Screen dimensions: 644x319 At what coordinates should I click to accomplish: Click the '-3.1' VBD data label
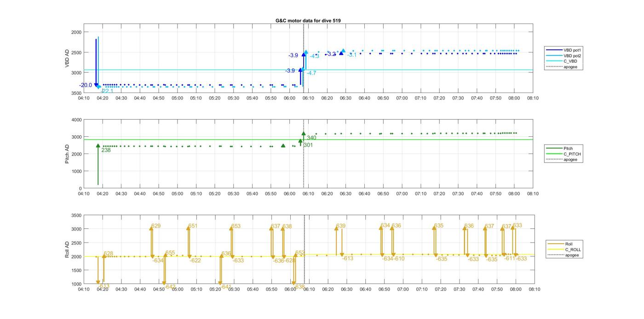click(x=352, y=55)
